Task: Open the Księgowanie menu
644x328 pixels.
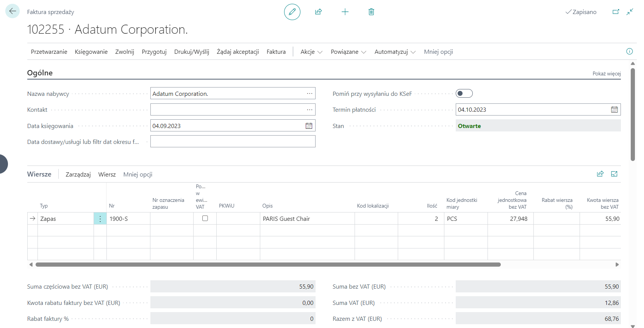Action: 91,52
